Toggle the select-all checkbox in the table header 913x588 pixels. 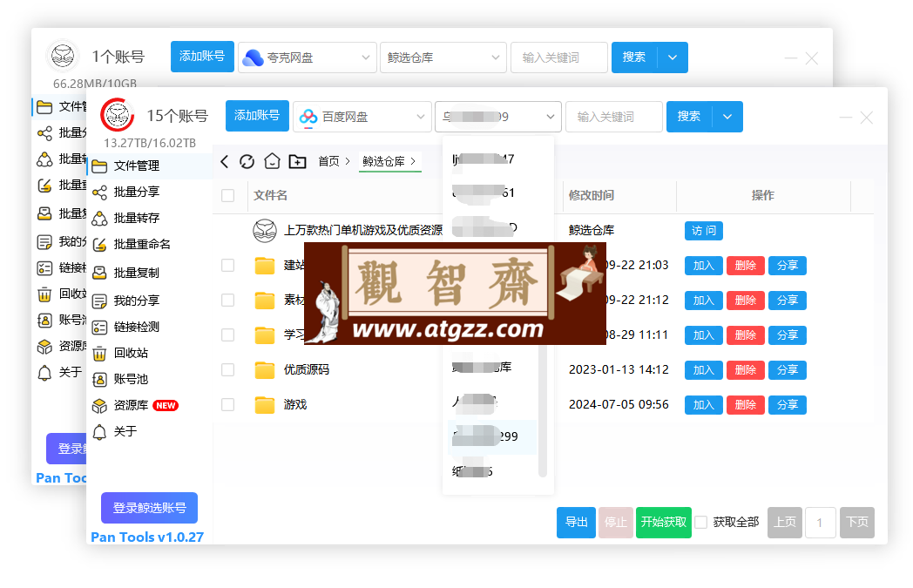227,196
